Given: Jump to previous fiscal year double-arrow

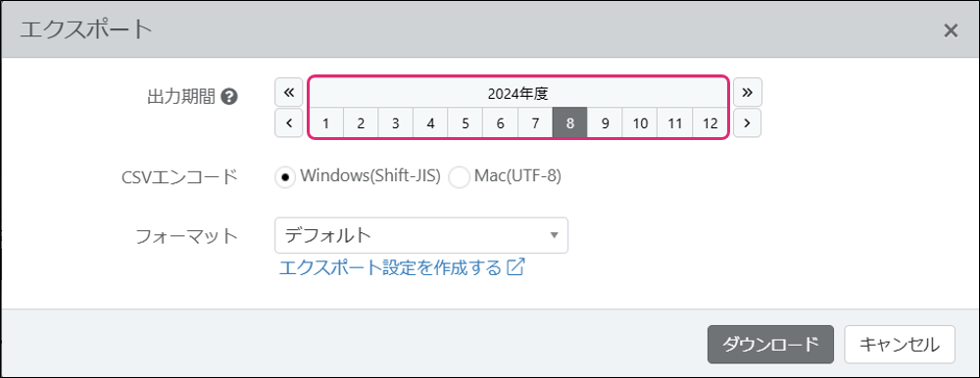Looking at the screenshot, I should 289,92.
